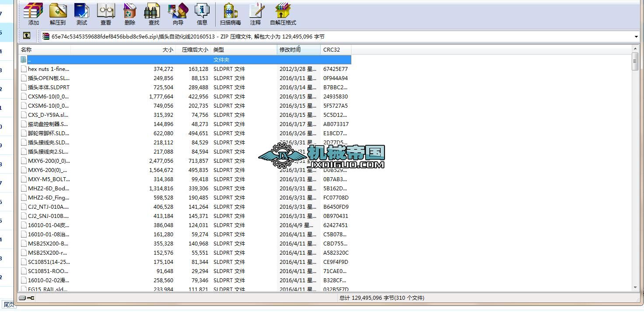Click the 扫描病毒 (Virus scan) icon
The width and height of the screenshot is (644, 312).
231,14
